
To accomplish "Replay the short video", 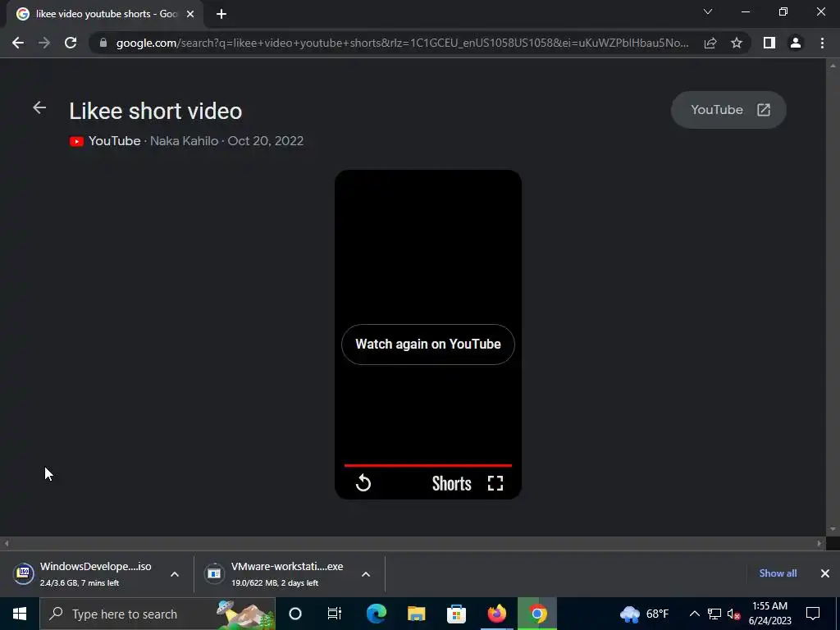I will click(363, 482).
